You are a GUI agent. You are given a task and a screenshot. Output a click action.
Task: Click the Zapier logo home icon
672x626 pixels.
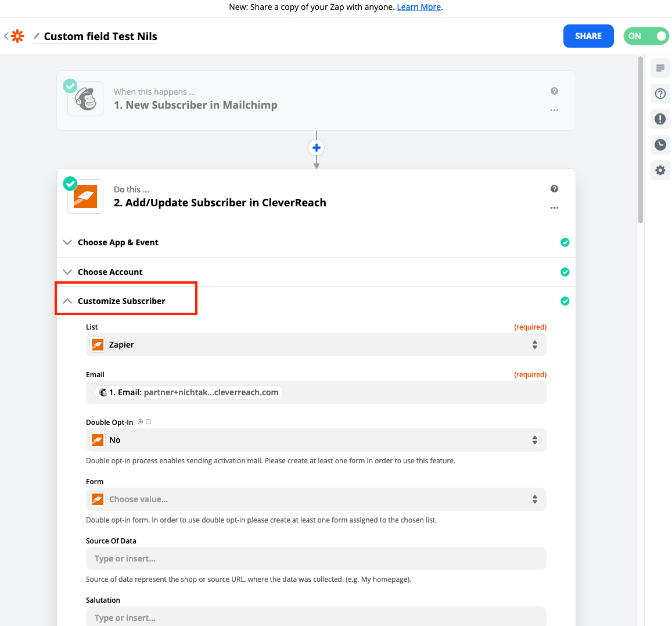pyautogui.click(x=18, y=36)
